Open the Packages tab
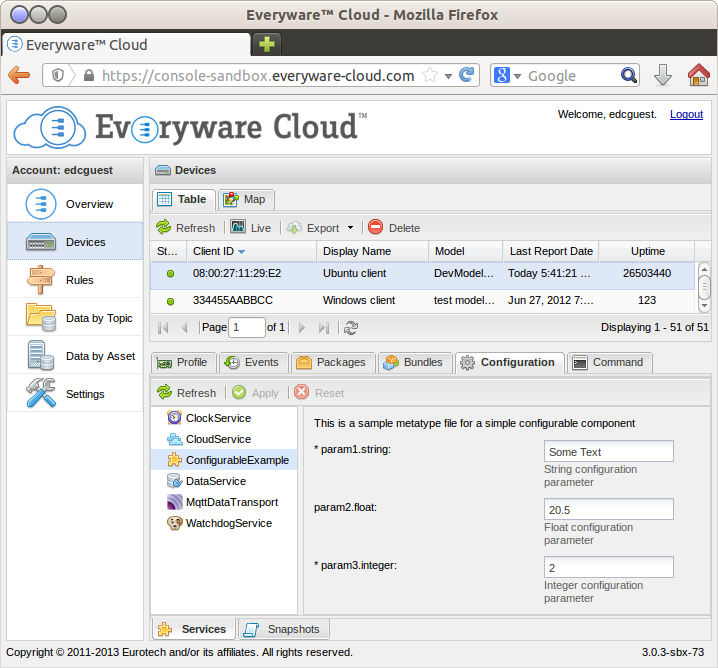Screen dimensions: 718x668 (x=333, y=363)
